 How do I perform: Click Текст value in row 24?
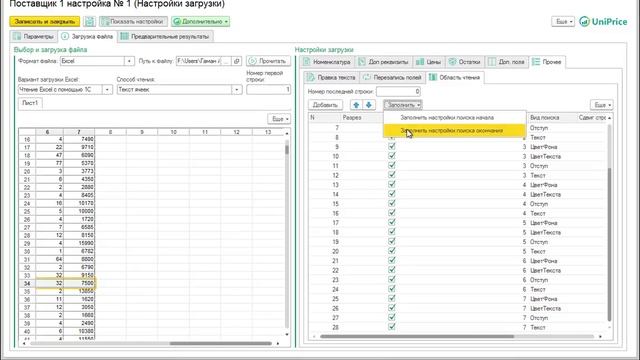point(538,289)
